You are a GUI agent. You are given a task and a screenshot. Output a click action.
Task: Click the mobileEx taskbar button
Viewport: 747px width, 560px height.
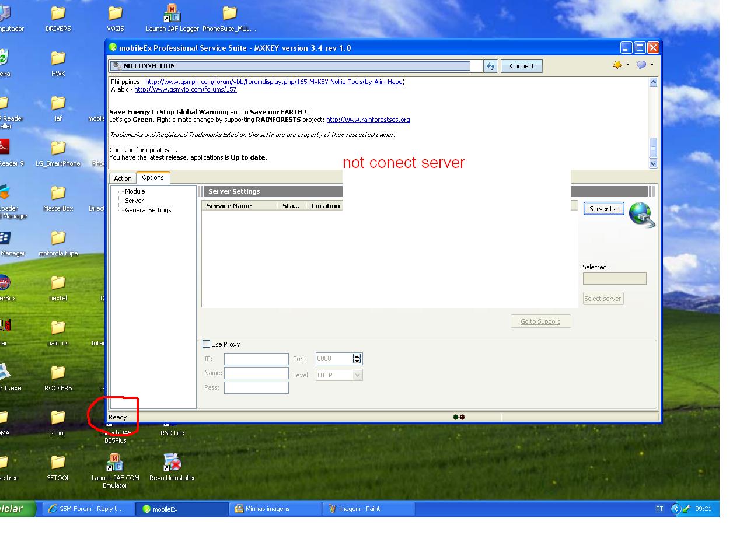(182, 509)
